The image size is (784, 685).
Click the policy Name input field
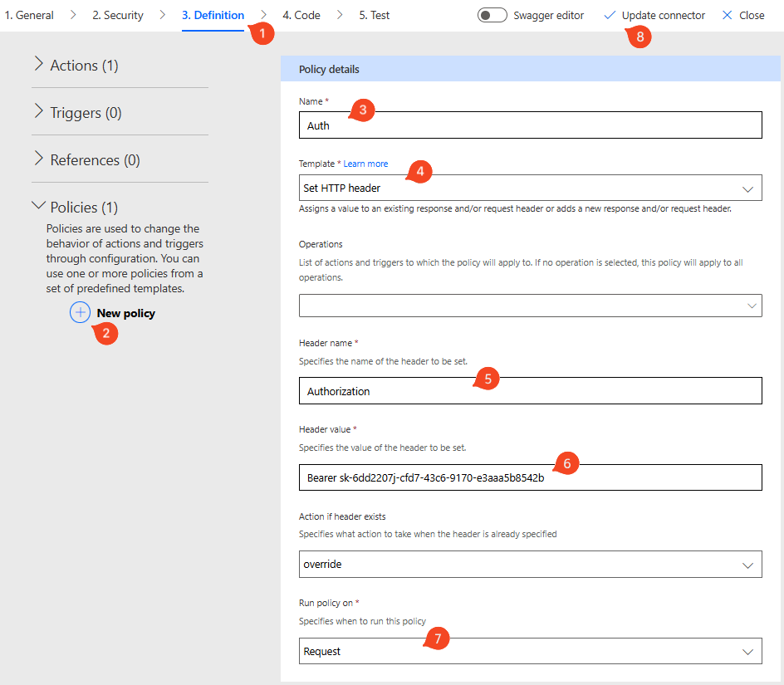coord(530,125)
